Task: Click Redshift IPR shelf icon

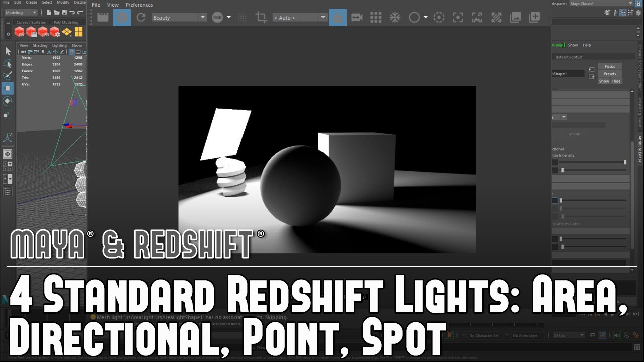Action: coord(43,32)
